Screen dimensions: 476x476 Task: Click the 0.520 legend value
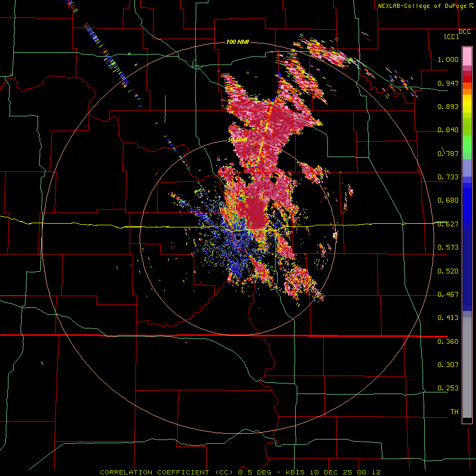point(448,271)
